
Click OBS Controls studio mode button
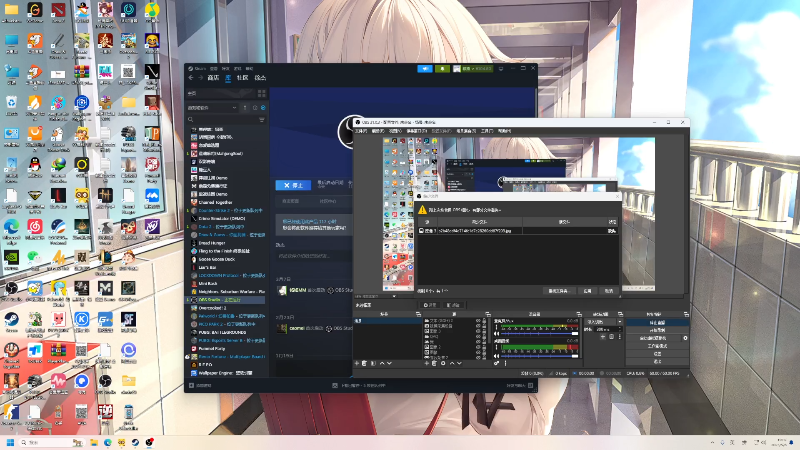(657, 346)
